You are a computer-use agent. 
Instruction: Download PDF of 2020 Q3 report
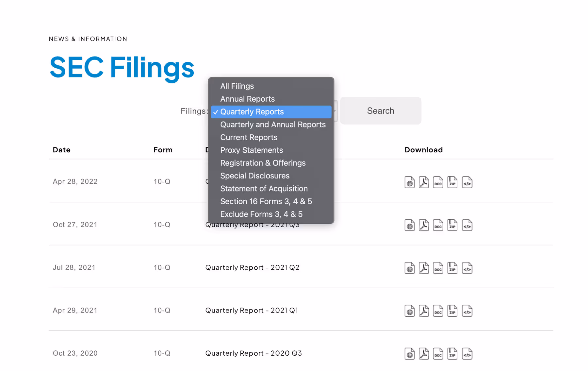(424, 353)
